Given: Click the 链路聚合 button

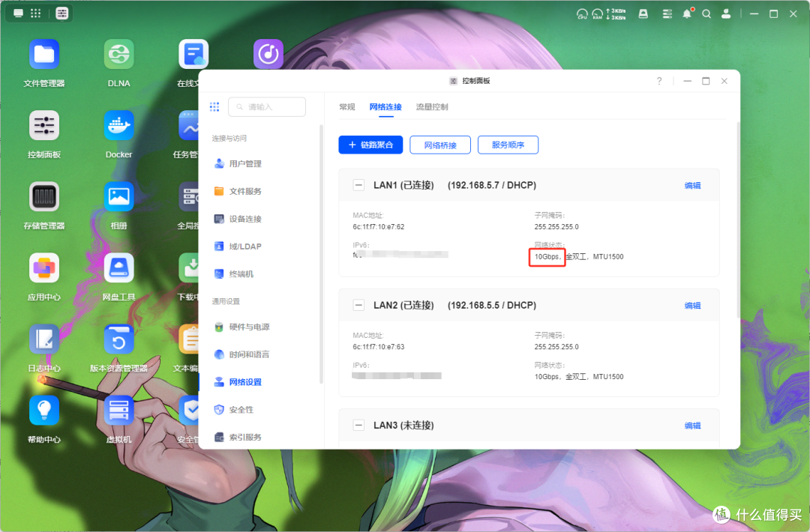Looking at the screenshot, I should pos(370,145).
